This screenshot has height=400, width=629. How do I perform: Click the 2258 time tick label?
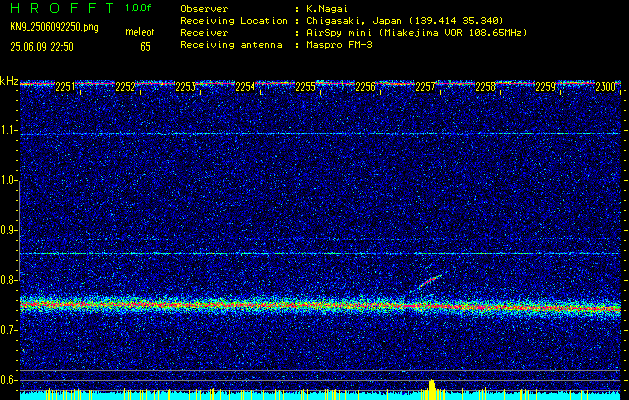pyautogui.click(x=485, y=87)
